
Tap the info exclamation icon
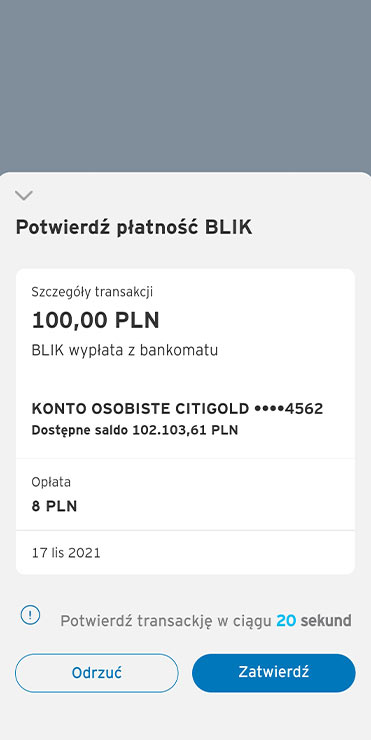pos(30,615)
